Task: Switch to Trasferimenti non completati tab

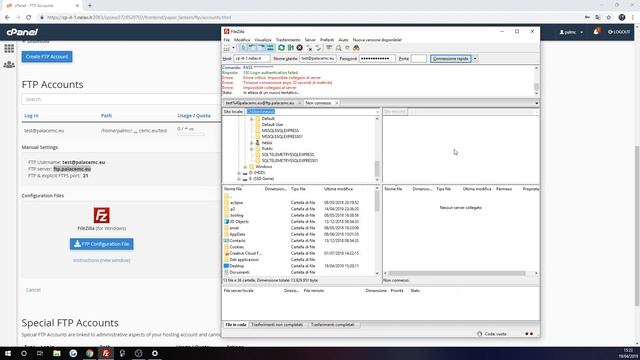Action: click(277, 325)
